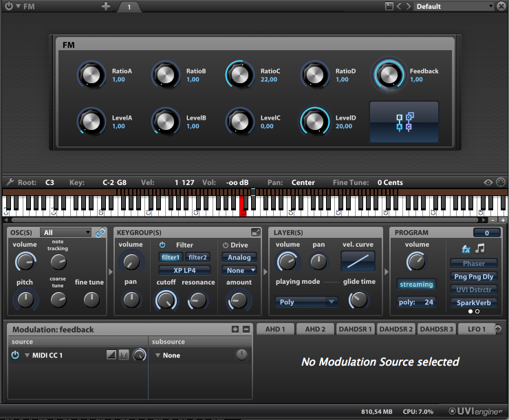The width and height of the screenshot is (509, 420).
Task: Click the filter cutoff knob
Action: pos(166,300)
